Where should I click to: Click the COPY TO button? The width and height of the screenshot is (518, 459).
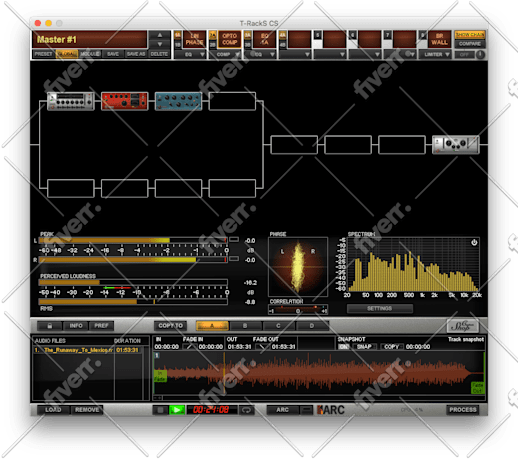170,326
